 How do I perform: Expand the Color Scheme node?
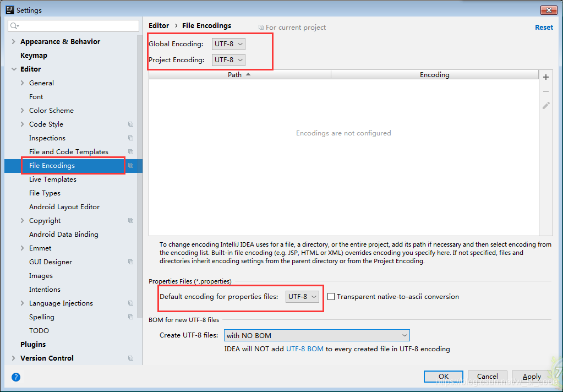coord(22,110)
